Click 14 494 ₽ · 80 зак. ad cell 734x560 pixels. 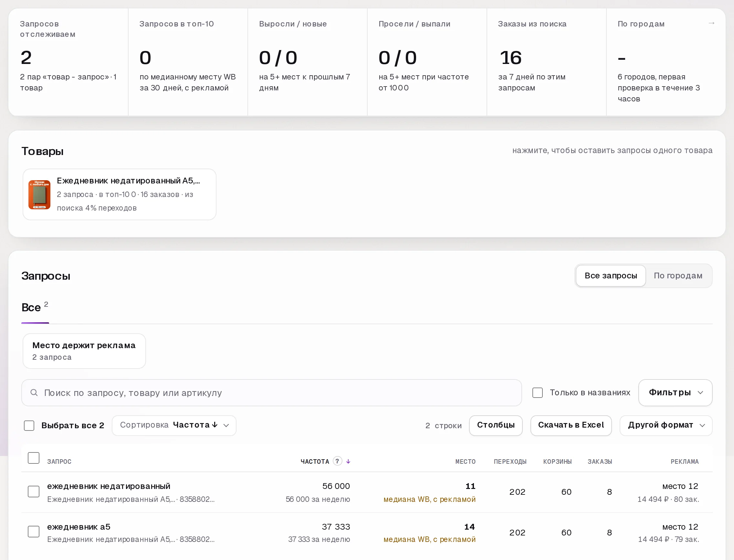click(668, 499)
